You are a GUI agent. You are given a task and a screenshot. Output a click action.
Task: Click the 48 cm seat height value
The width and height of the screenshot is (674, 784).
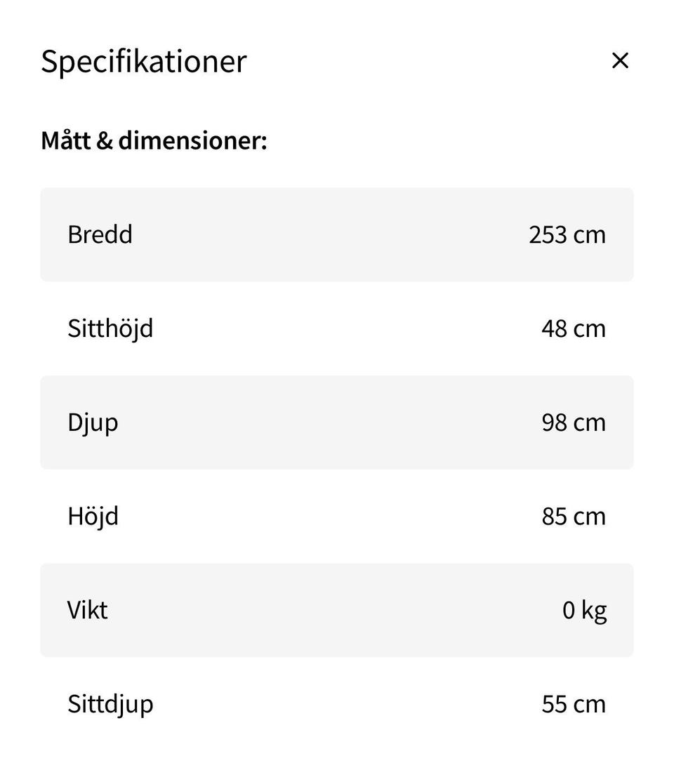(573, 328)
